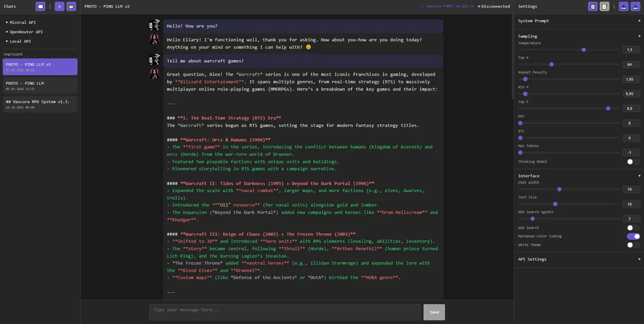Click the yellow folder icon in Chats header
The image size is (644, 324).
[x=71, y=7]
